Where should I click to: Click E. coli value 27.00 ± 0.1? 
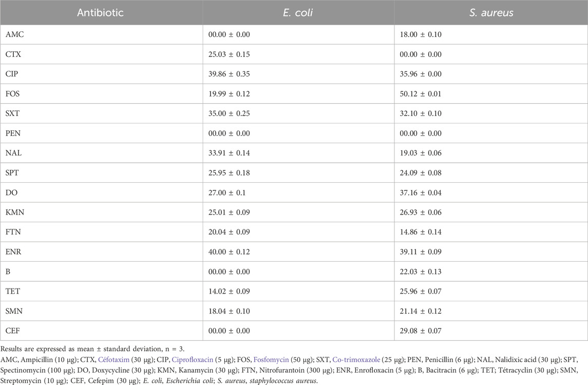(x=227, y=192)
